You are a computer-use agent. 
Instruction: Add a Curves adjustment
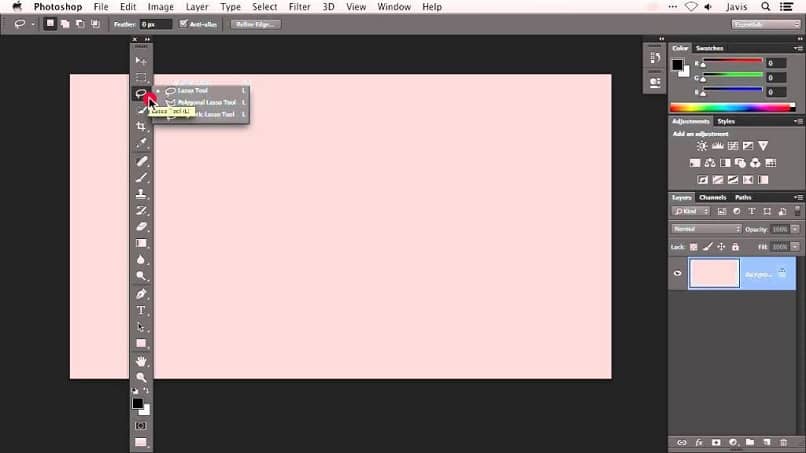tap(733, 147)
